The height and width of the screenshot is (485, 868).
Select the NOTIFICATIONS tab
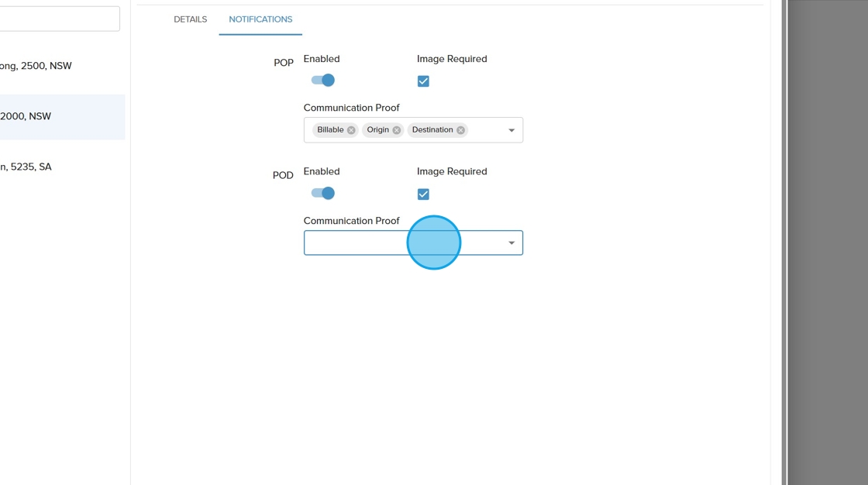(x=260, y=19)
